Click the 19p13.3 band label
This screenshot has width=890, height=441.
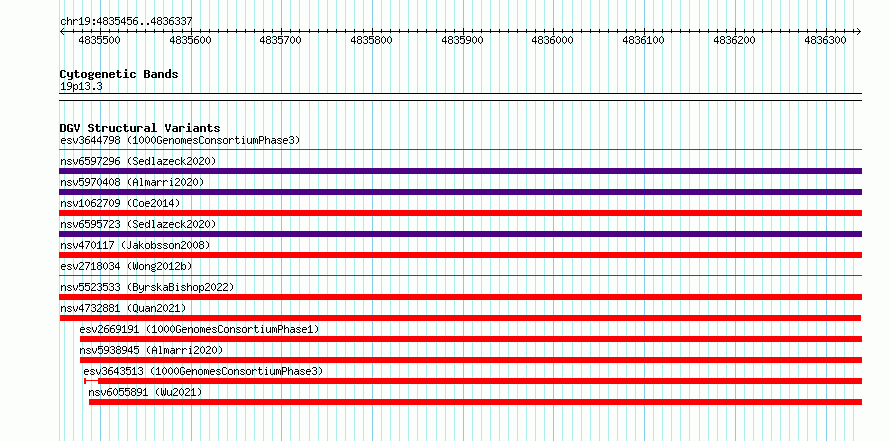[81, 87]
